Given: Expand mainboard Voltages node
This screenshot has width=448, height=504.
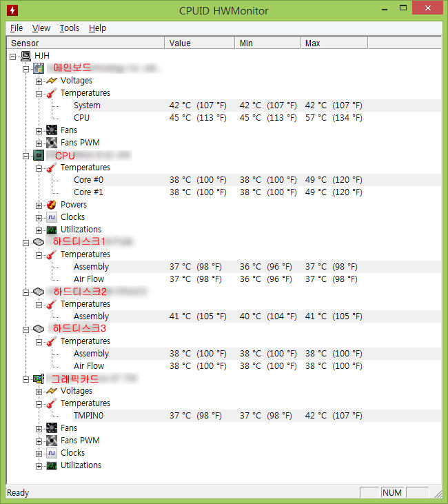Looking at the screenshot, I should tap(39, 81).
